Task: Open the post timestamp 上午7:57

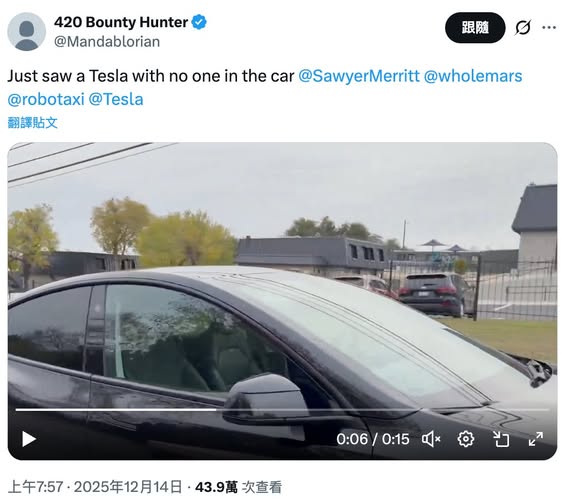Action: click(36, 487)
